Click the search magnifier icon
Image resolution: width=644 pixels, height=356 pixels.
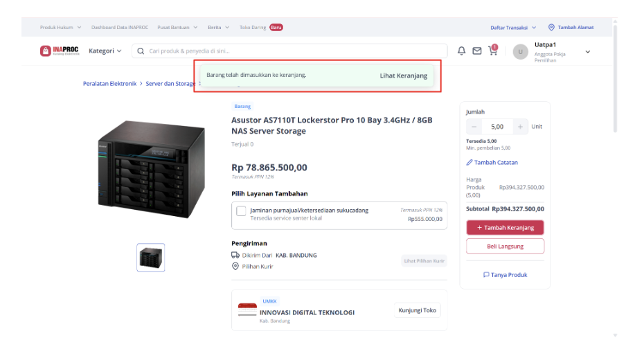(141, 51)
